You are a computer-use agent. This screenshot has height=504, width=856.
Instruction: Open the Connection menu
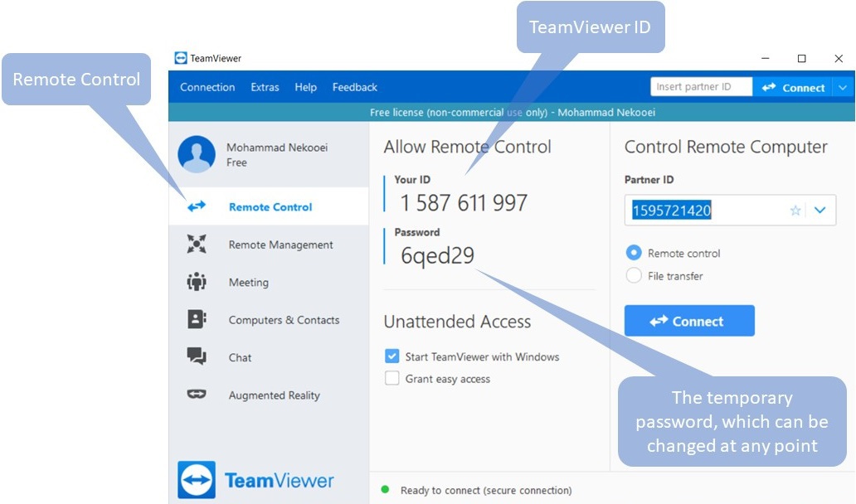[207, 87]
